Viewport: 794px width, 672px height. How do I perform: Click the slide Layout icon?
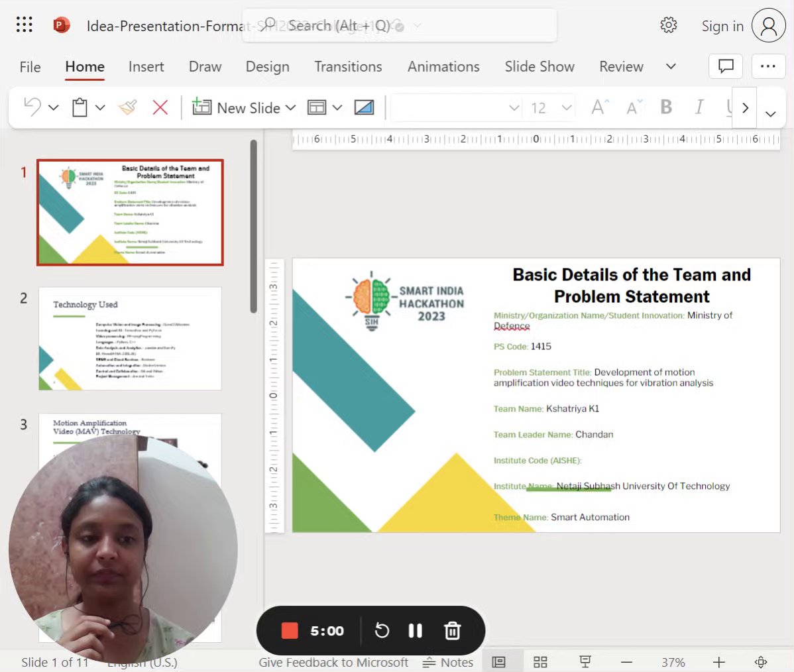[x=317, y=107]
